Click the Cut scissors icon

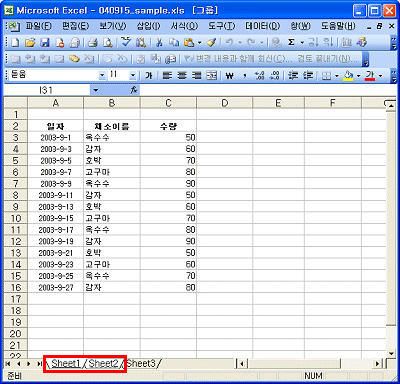(x=159, y=42)
